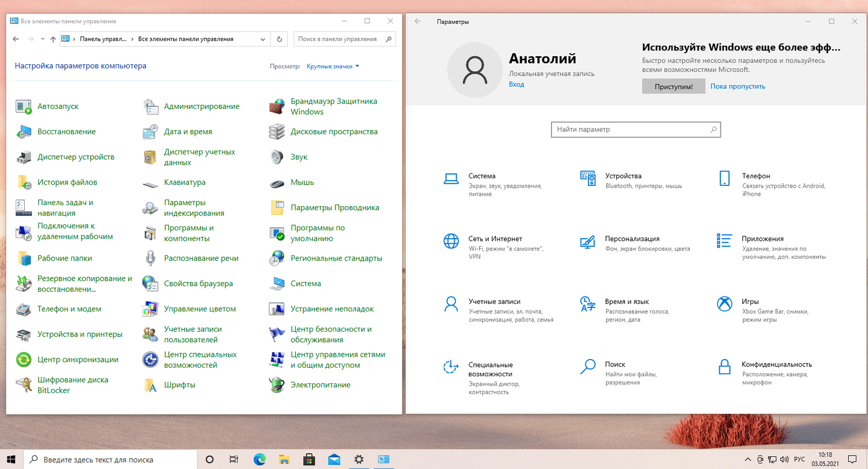Go back in the Параметры window

[x=418, y=21]
